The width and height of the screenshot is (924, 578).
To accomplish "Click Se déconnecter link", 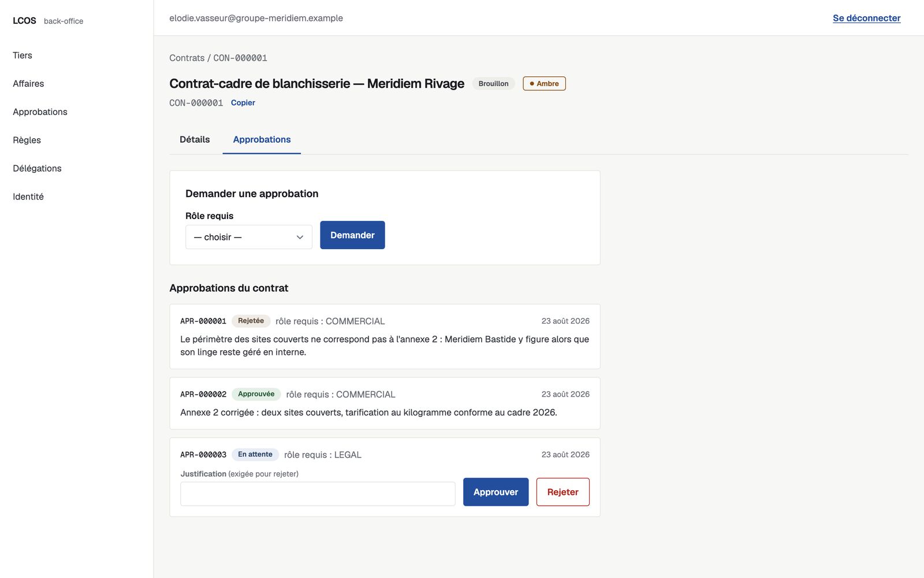I will 866,18.
